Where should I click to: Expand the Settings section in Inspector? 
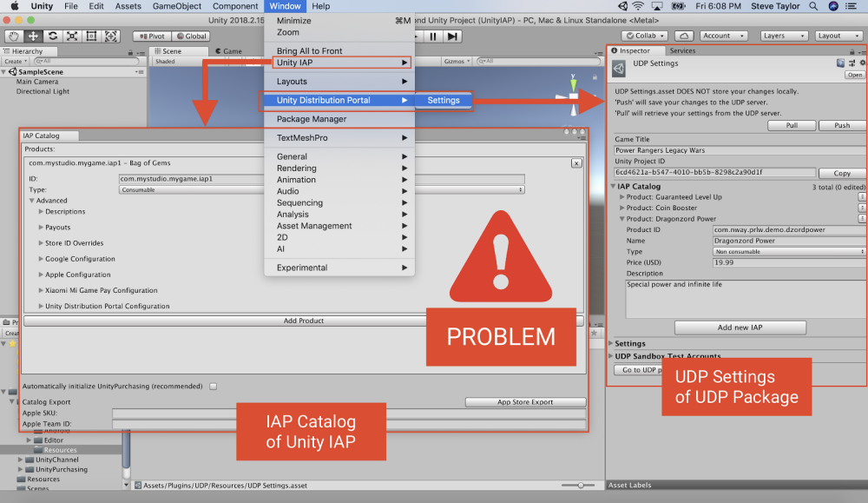pyautogui.click(x=610, y=343)
